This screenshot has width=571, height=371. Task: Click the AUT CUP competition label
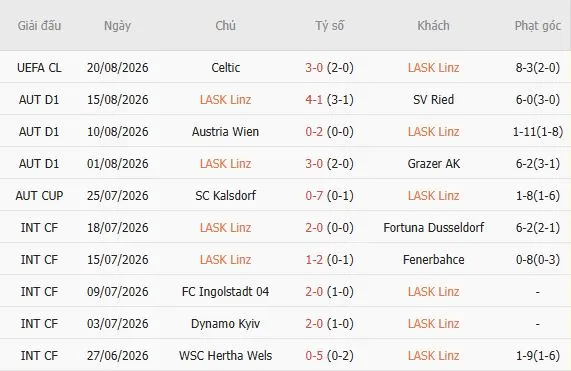tap(39, 196)
